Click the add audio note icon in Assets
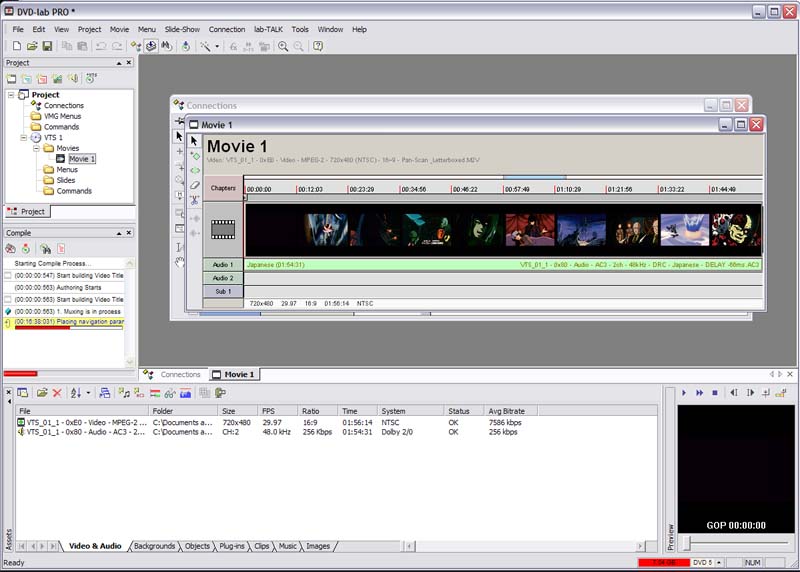 pos(124,393)
